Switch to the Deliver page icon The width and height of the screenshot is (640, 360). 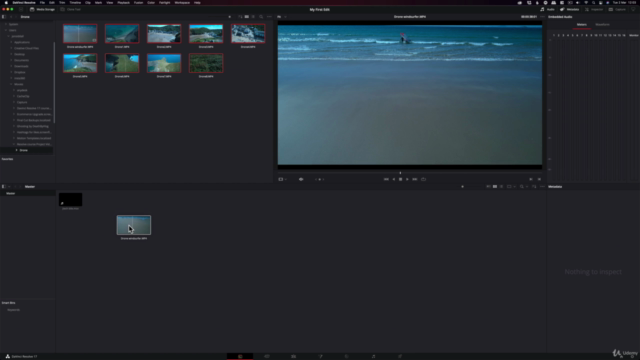point(400,356)
